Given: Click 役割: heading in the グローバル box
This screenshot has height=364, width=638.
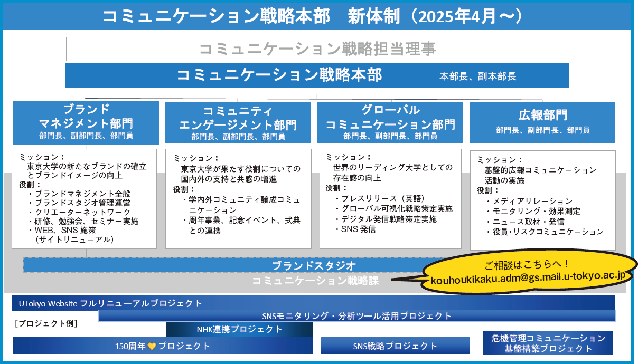Looking at the screenshot, I should [336, 188].
